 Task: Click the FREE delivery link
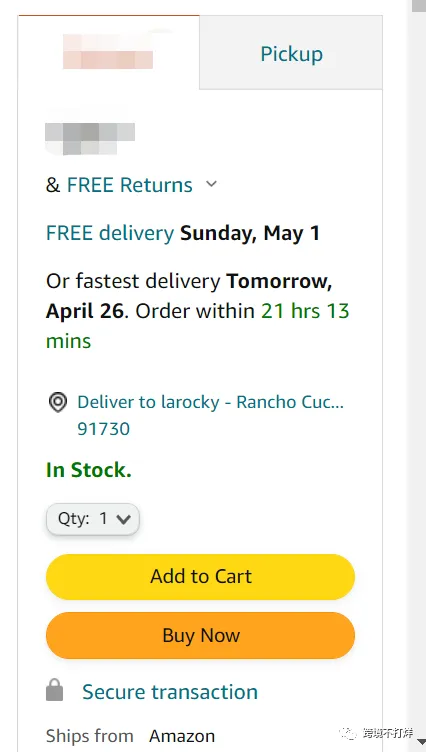110,234
